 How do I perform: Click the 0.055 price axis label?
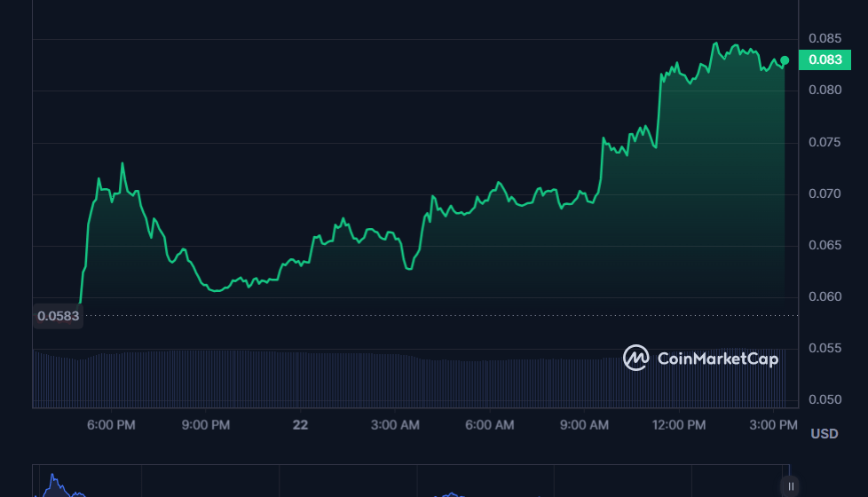point(825,348)
